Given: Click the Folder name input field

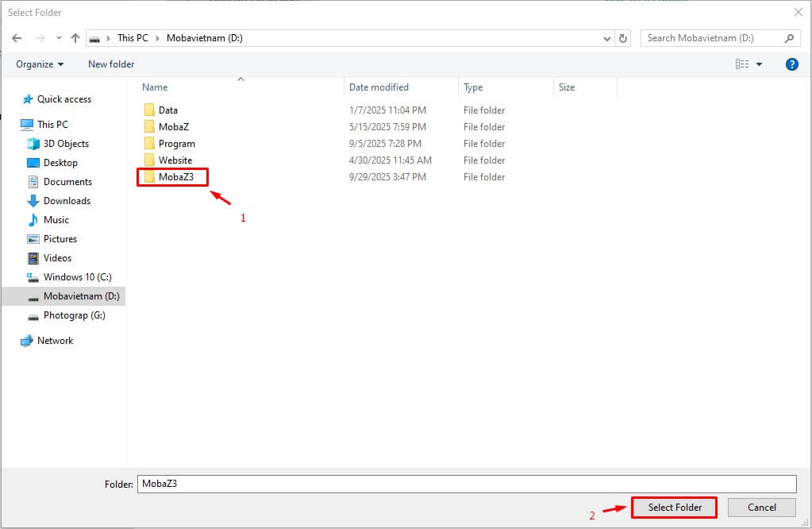Looking at the screenshot, I should (466, 484).
